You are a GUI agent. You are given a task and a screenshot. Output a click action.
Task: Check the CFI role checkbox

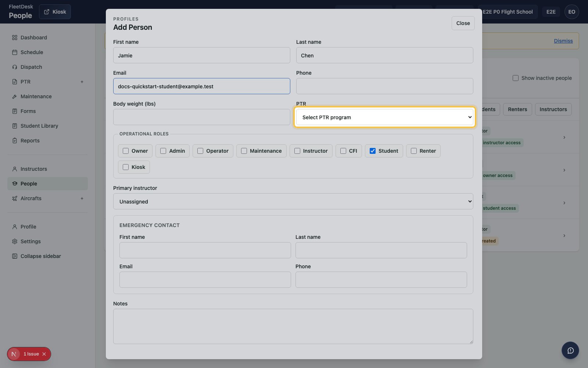(x=343, y=151)
